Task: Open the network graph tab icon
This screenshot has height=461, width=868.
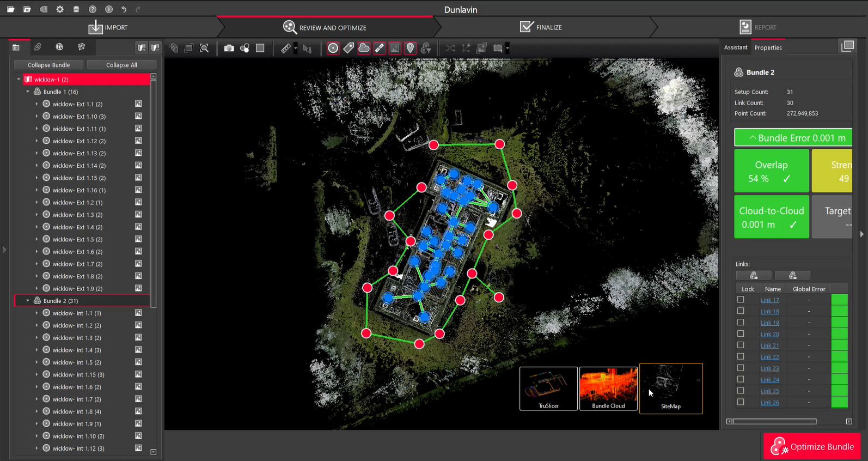Action: pyautogui.click(x=81, y=47)
